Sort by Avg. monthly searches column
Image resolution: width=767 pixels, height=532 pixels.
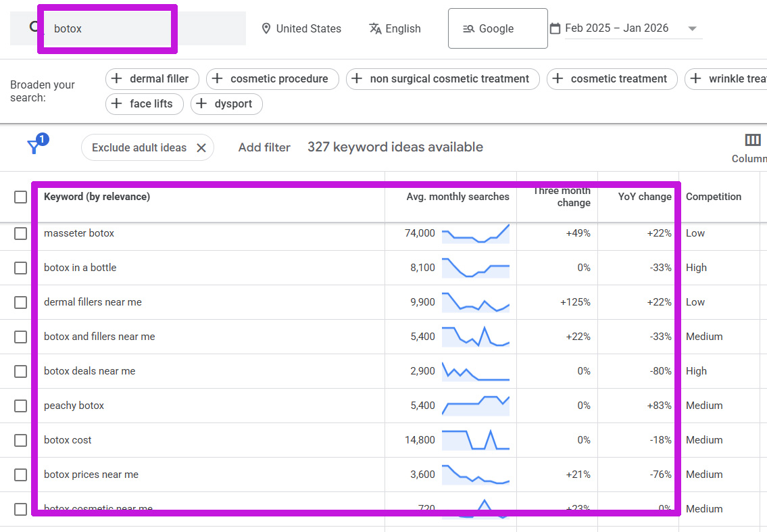pyautogui.click(x=457, y=197)
